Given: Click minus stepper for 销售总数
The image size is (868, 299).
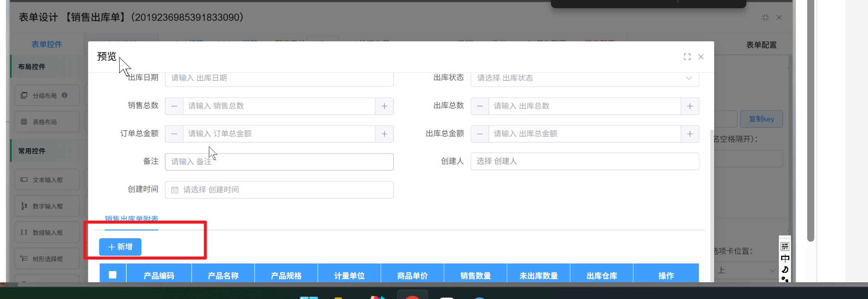Looking at the screenshot, I should click(174, 106).
